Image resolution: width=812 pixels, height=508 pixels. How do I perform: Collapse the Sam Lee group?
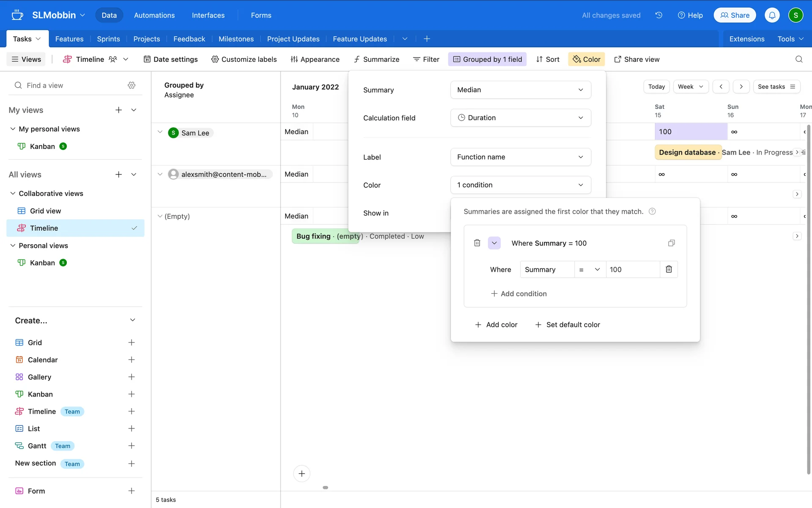pos(160,132)
